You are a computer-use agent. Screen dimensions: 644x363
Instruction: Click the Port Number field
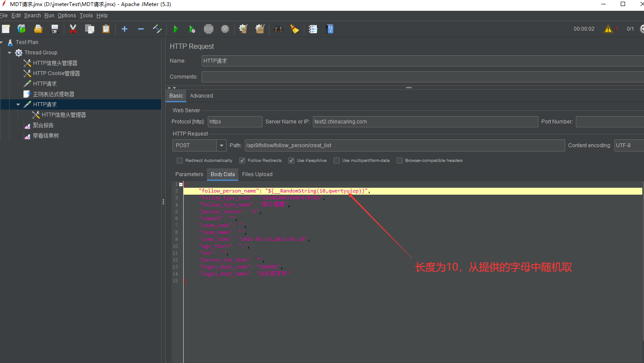[x=610, y=122]
